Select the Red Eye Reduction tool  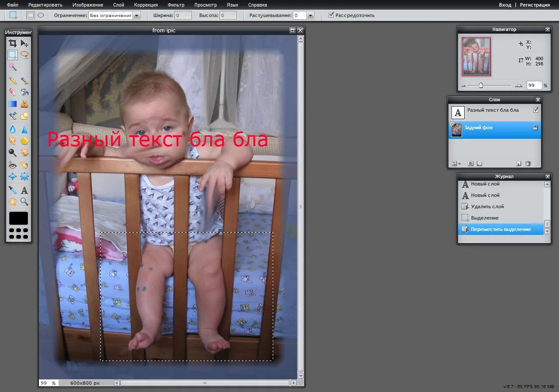[x=13, y=165]
